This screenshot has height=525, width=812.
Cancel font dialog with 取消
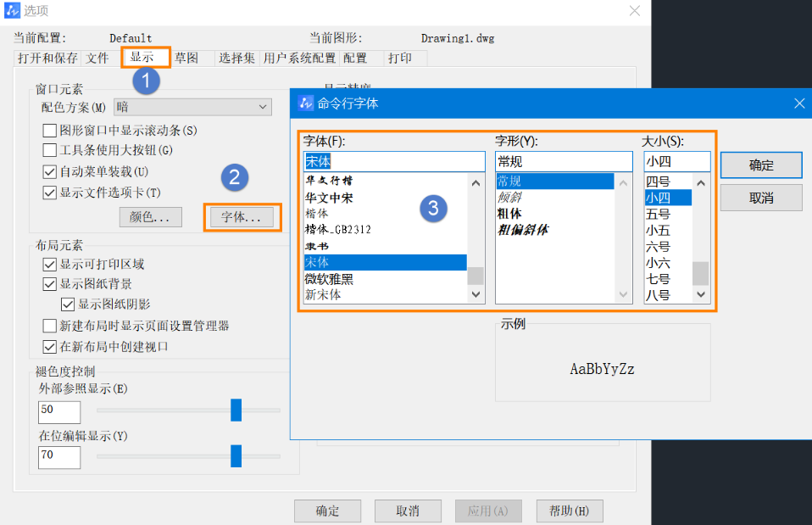tap(761, 198)
